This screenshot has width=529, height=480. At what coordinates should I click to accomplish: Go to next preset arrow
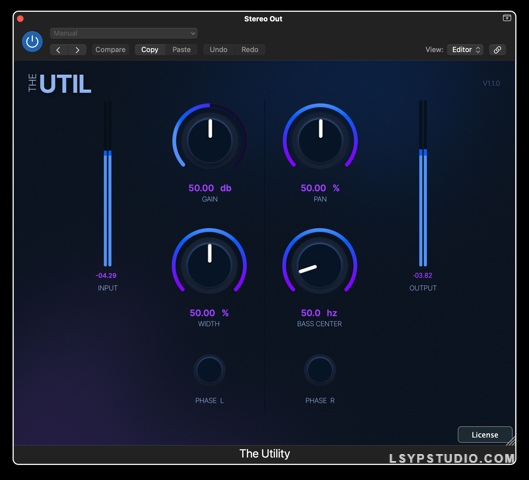click(x=77, y=50)
